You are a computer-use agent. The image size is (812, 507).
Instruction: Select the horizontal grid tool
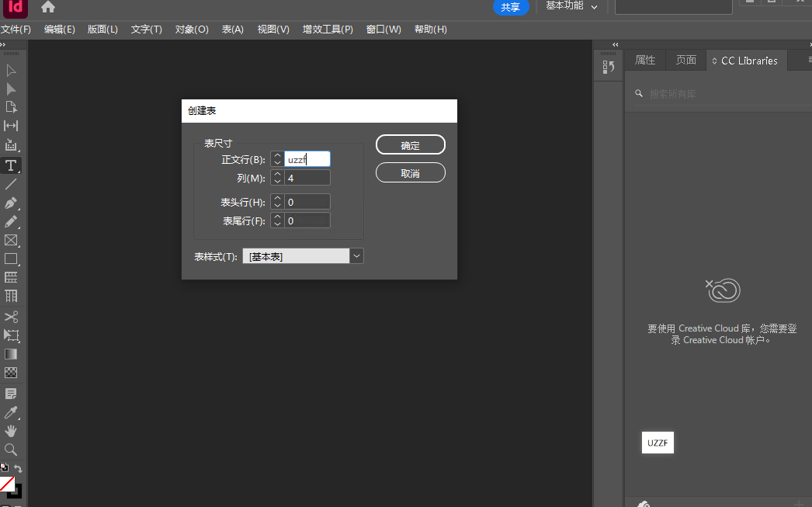pyautogui.click(x=11, y=278)
